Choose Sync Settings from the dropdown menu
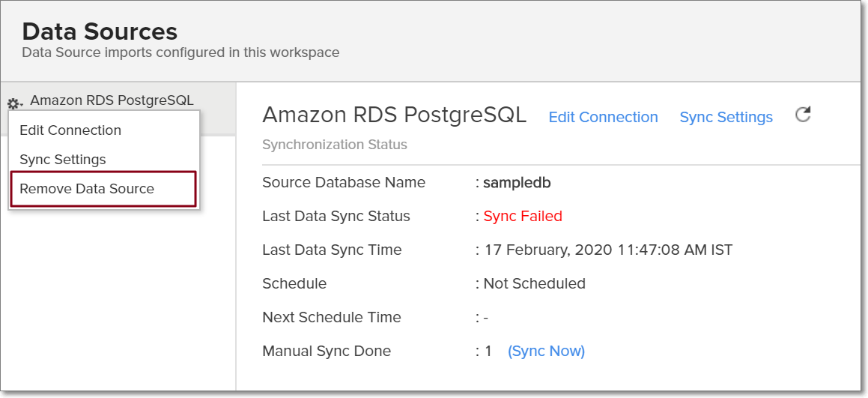The width and height of the screenshot is (868, 398). (x=63, y=160)
